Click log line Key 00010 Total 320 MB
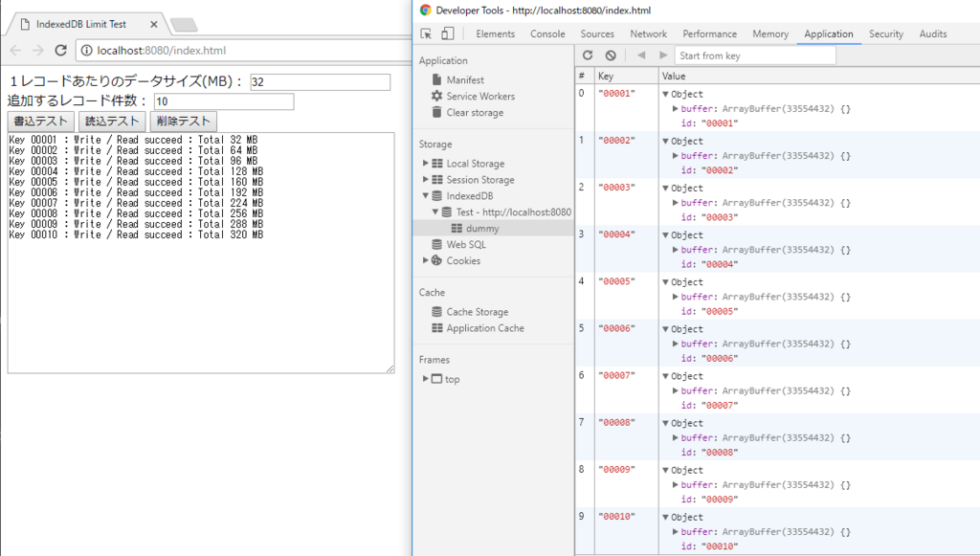Viewport: 980px width, 556px height. point(136,234)
